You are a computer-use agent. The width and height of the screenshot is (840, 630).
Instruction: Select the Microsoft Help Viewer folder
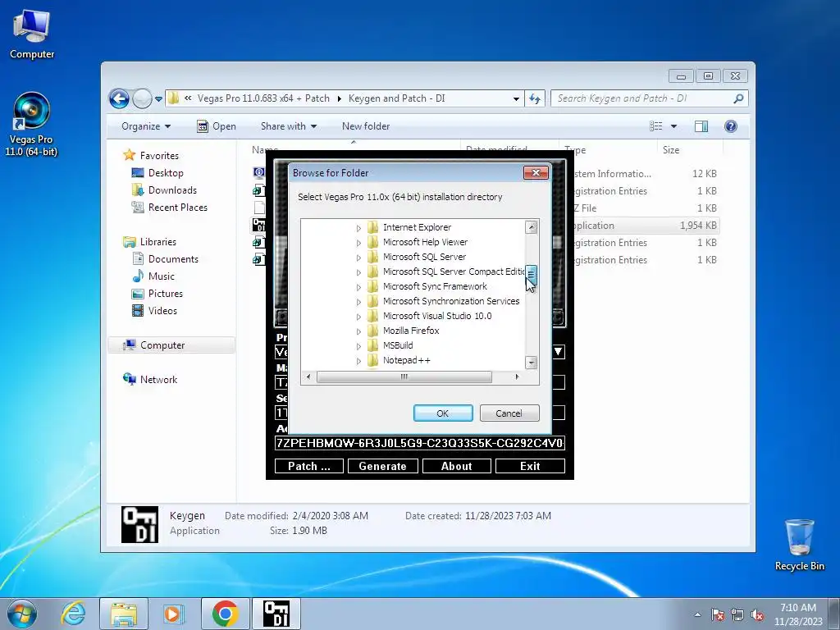[425, 242]
